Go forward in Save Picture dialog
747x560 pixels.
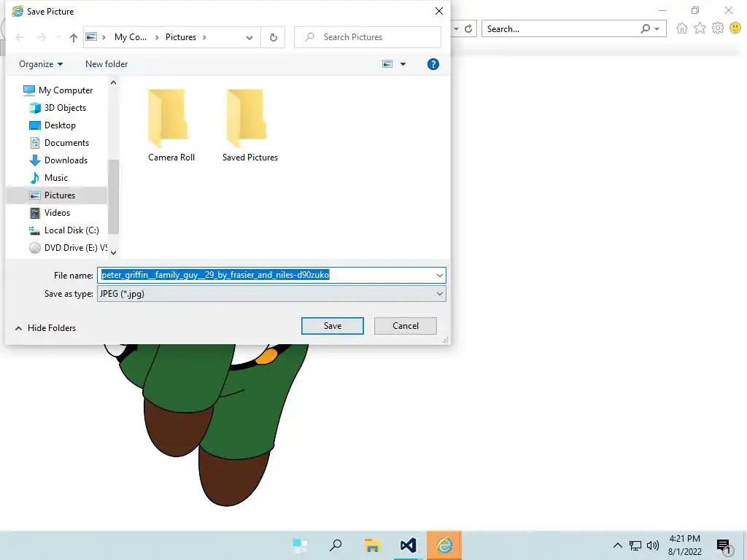pyautogui.click(x=42, y=37)
